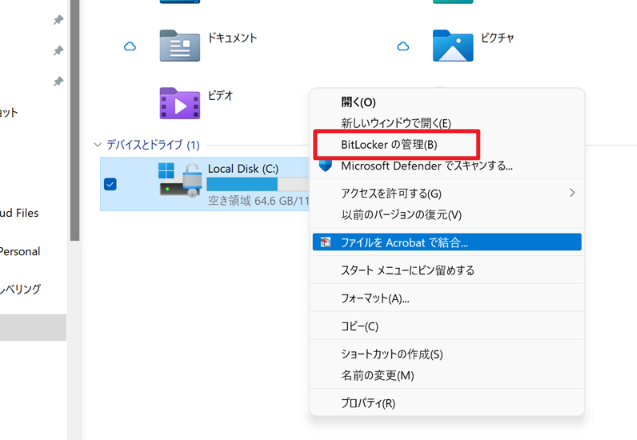
Task: Select ファイルを Acrobat で結合 entry
Action: click(x=447, y=242)
